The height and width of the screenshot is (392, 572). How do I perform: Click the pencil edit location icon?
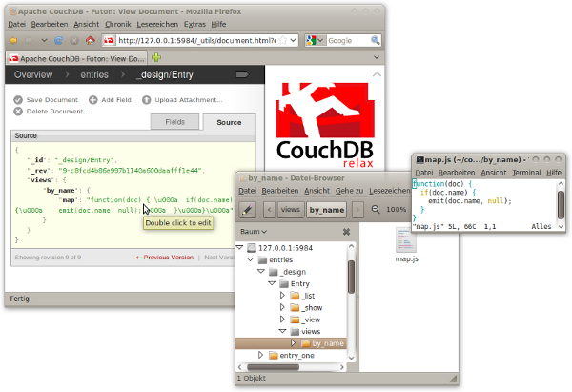tap(247, 210)
